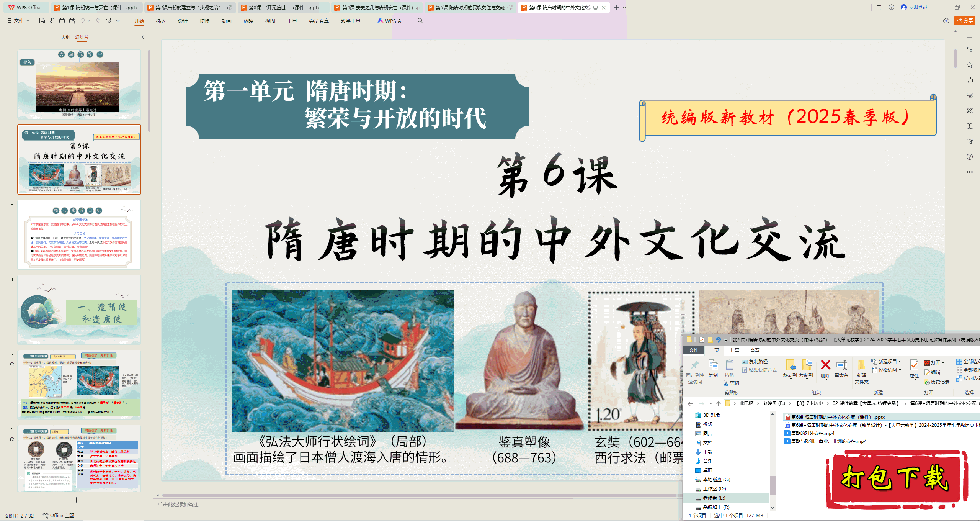Select slide 3 核心素养目标 thumbnail
The image size is (980, 521).
click(x=79, y=234)
